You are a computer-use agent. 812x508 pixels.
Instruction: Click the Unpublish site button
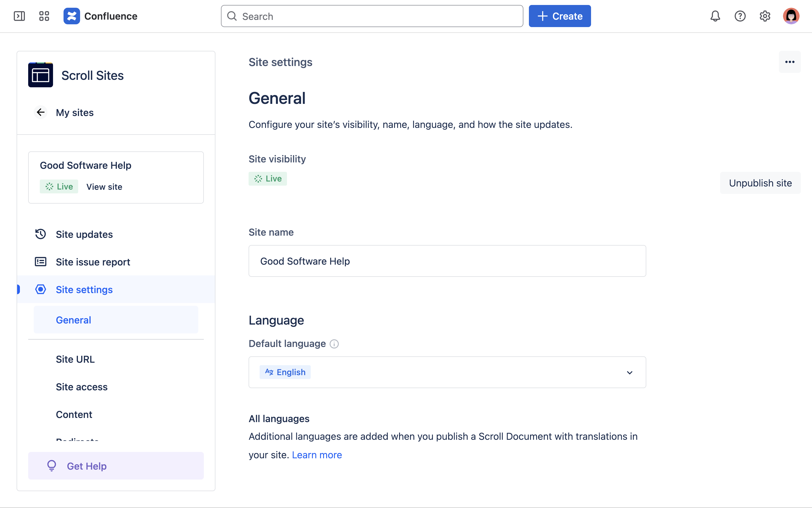point(760,183)
